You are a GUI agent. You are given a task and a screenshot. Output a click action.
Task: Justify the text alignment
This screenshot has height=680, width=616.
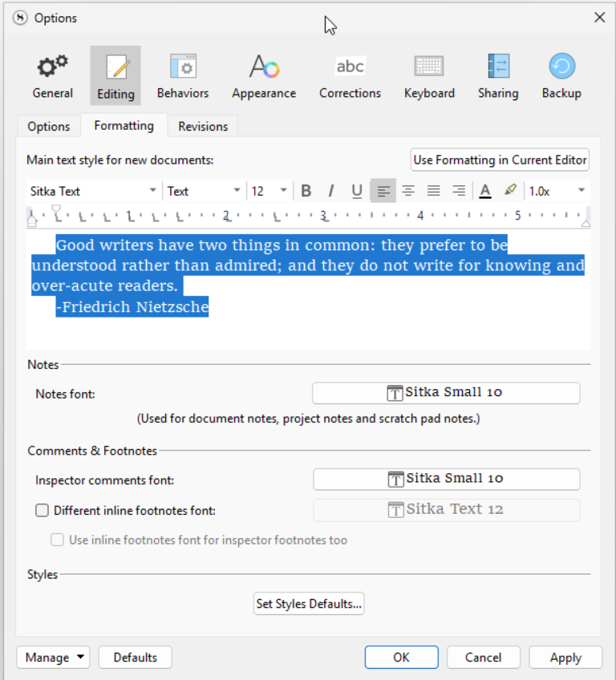433,191
